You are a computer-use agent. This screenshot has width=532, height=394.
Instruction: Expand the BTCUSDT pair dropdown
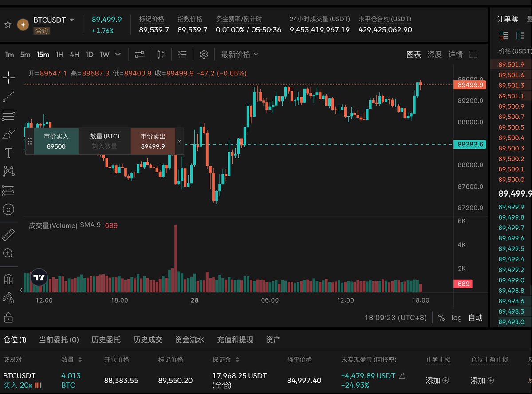click(72, 20)
